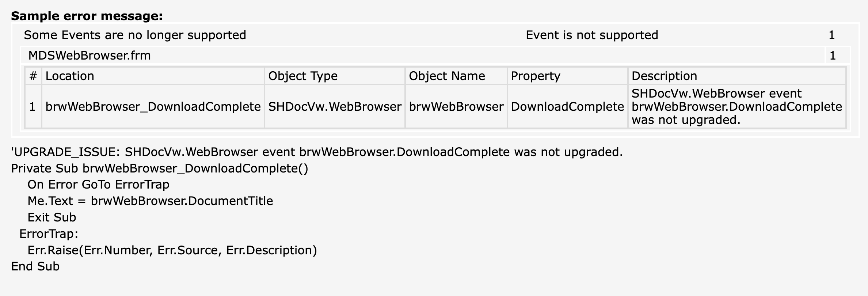Viewport: 868px width, 296px height.
Task: Select the SHDocVw.WebBrowser object type cell
Action: tap(335, 107)
